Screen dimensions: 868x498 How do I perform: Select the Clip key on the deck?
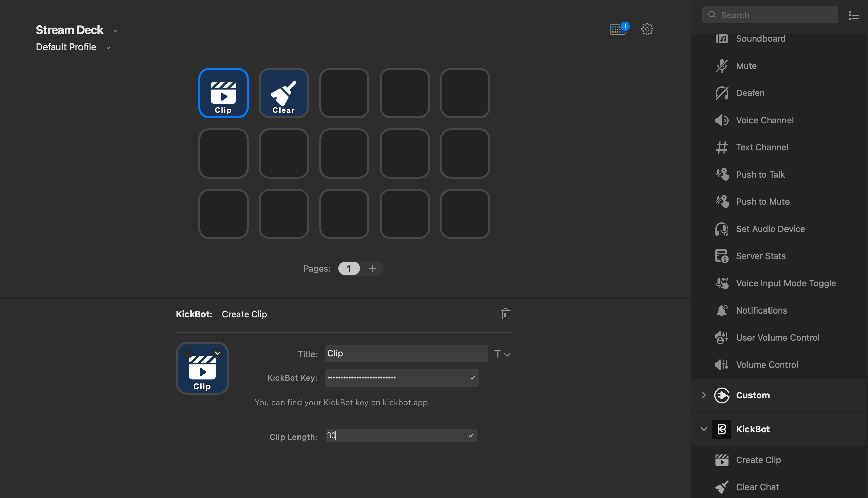click(x=223, y=93)
